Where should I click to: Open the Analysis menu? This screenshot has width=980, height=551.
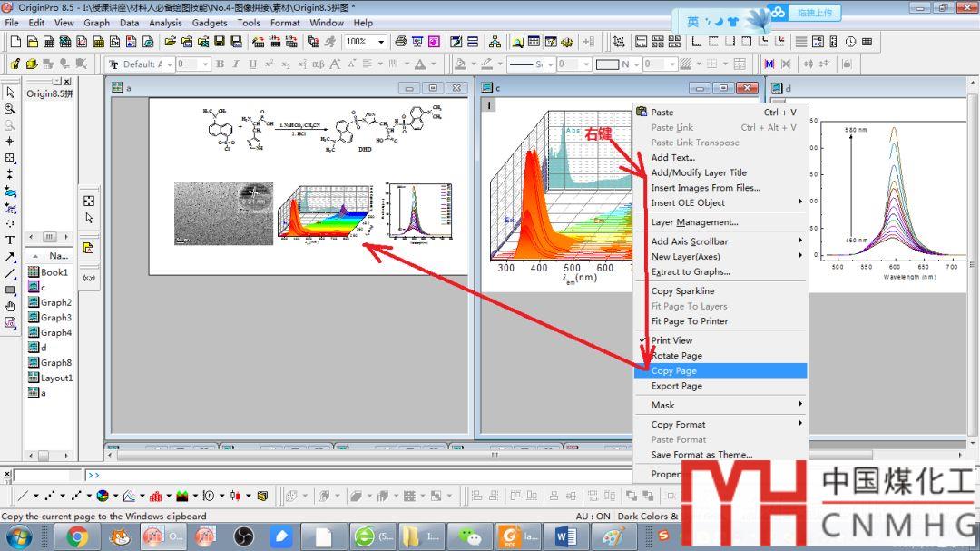coord(164,23)
